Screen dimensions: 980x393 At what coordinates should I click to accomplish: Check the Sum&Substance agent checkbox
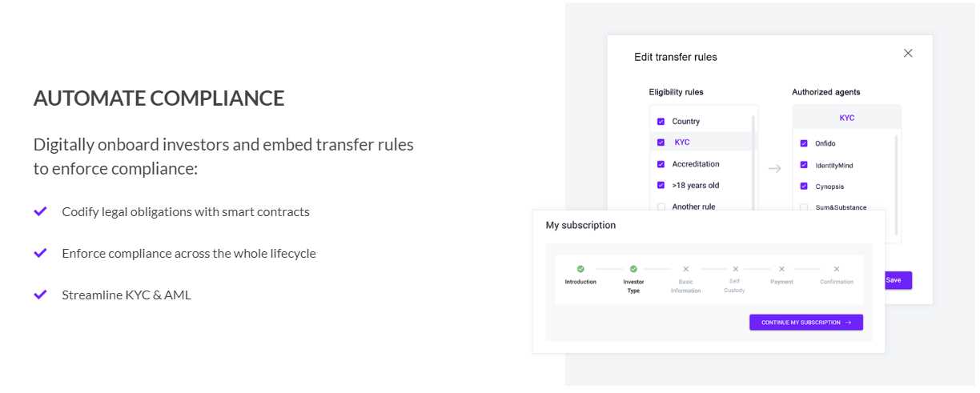click(x=803, y=207)
